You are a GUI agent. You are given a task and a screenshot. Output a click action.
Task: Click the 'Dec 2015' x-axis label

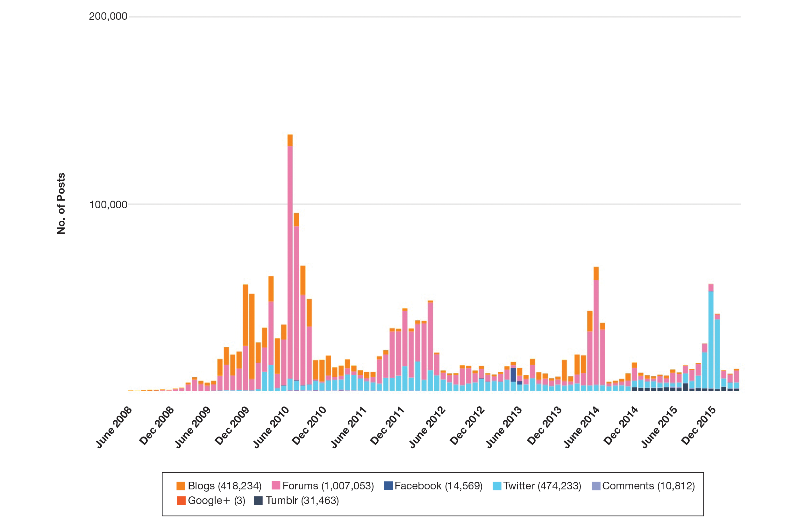(699, 426)
